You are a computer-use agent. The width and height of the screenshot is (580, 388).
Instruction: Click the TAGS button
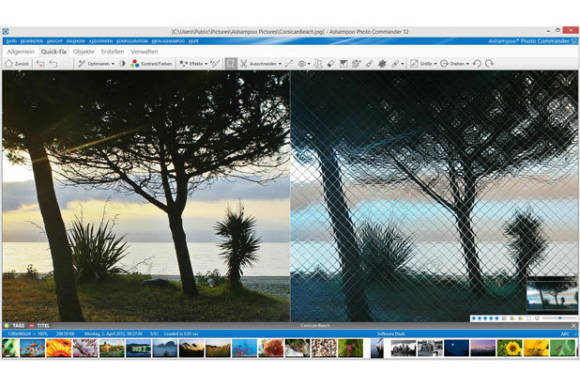14,325
